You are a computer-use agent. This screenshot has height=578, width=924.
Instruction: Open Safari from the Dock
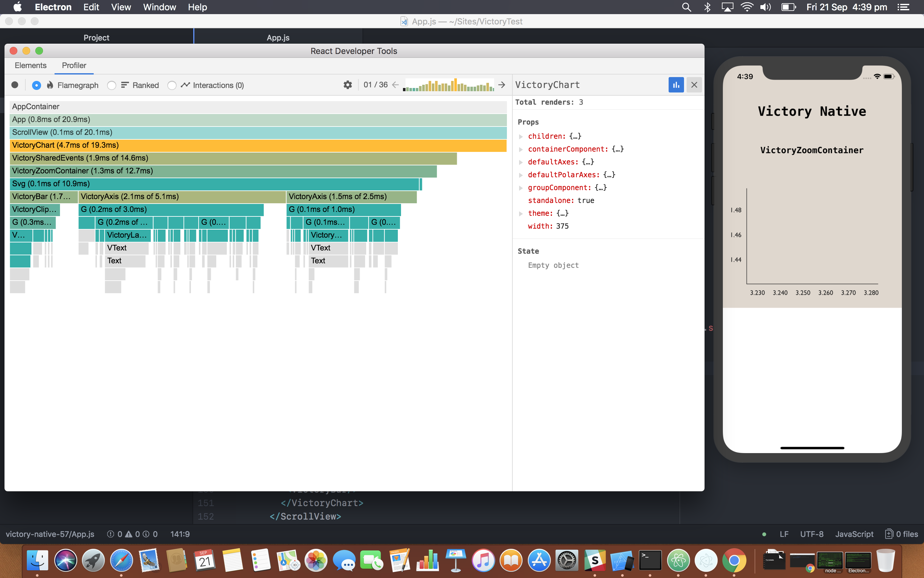[x=121, y=560]
